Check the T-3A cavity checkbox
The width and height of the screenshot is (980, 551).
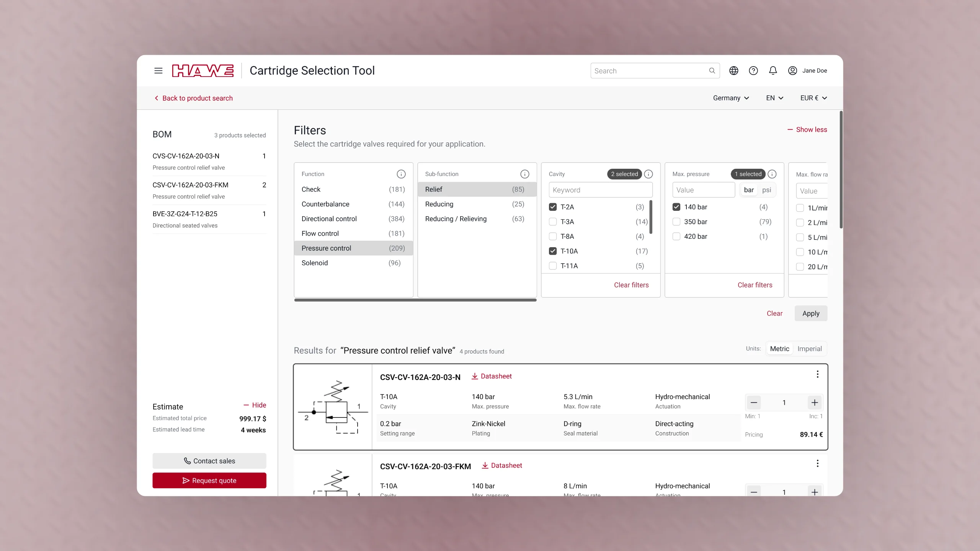pos(553,222)
